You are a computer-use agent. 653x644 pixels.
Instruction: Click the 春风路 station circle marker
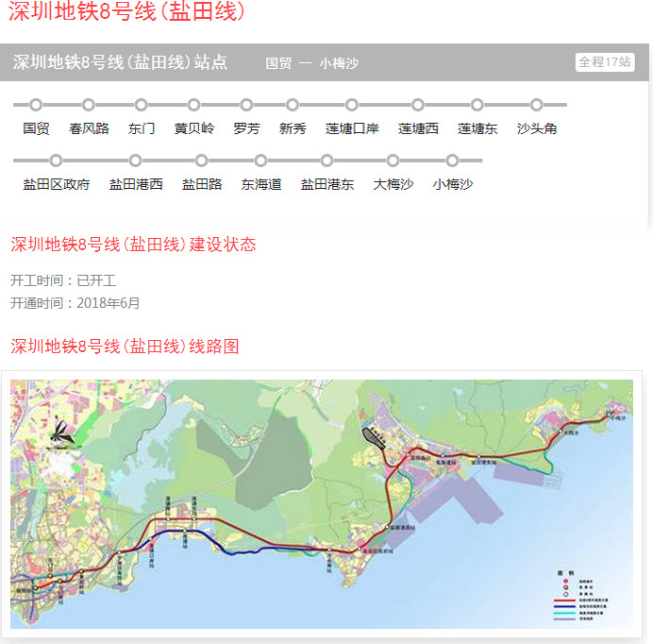click(89, 105)
